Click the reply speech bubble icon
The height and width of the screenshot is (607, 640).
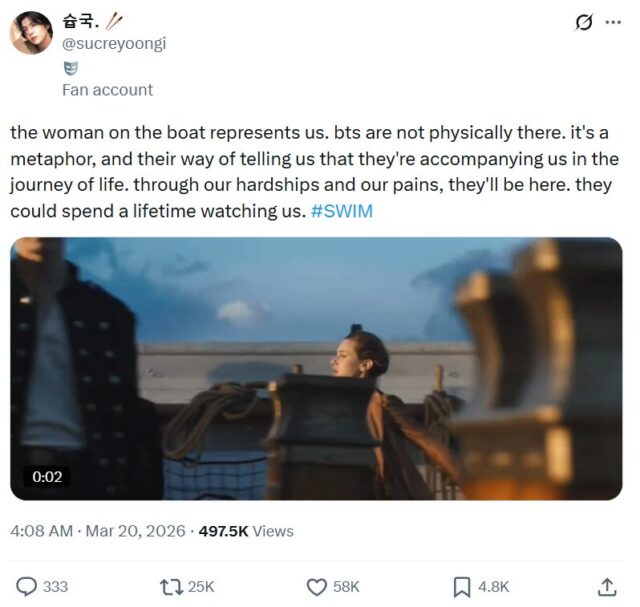(x=26, y=586)
